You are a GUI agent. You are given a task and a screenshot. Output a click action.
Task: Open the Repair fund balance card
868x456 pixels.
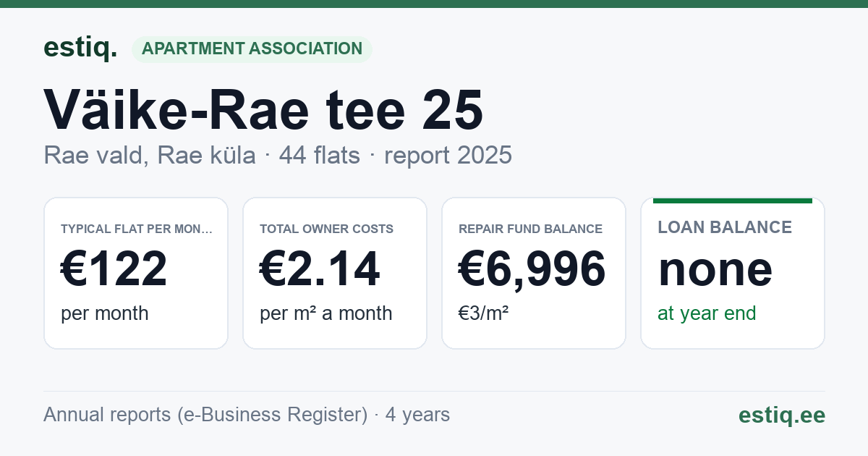click(534, 273)
